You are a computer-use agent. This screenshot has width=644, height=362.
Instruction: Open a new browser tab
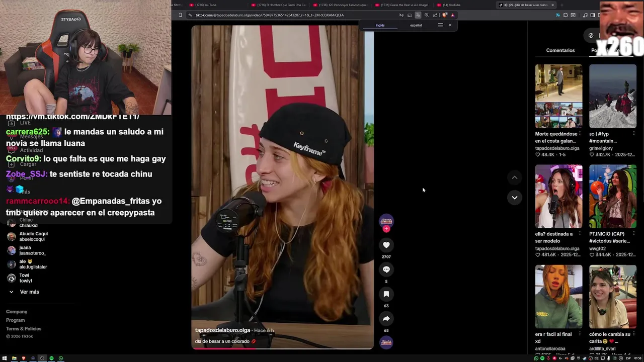pos(562,5)
